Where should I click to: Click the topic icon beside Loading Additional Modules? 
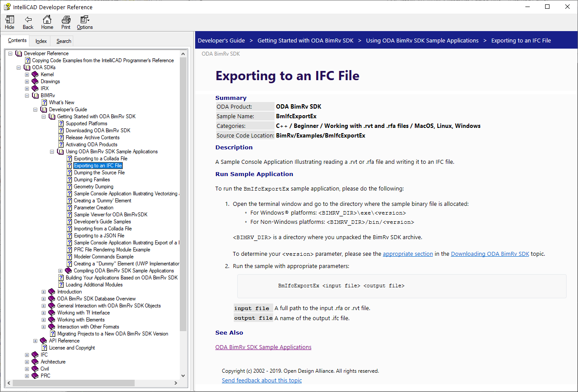(x=61, y=285)
